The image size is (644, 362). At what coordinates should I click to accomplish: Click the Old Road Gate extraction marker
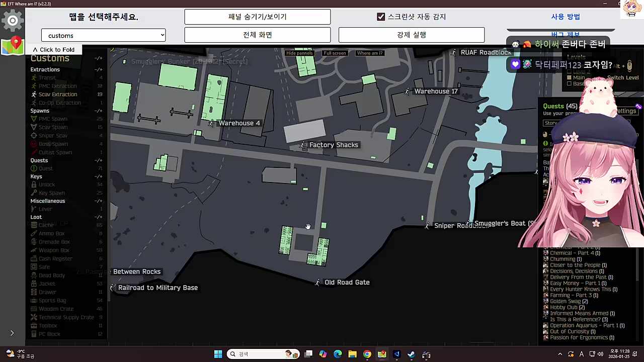pyautogui.click(x=317, y=283)
